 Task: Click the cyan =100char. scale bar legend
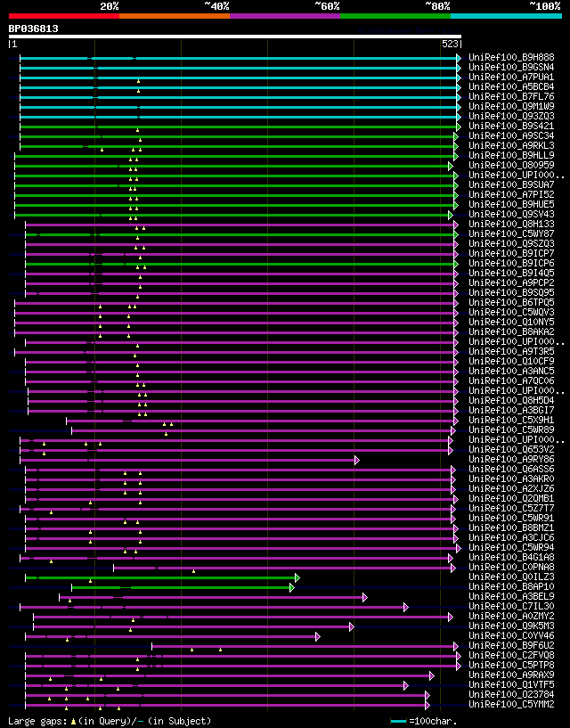point(399,722)
